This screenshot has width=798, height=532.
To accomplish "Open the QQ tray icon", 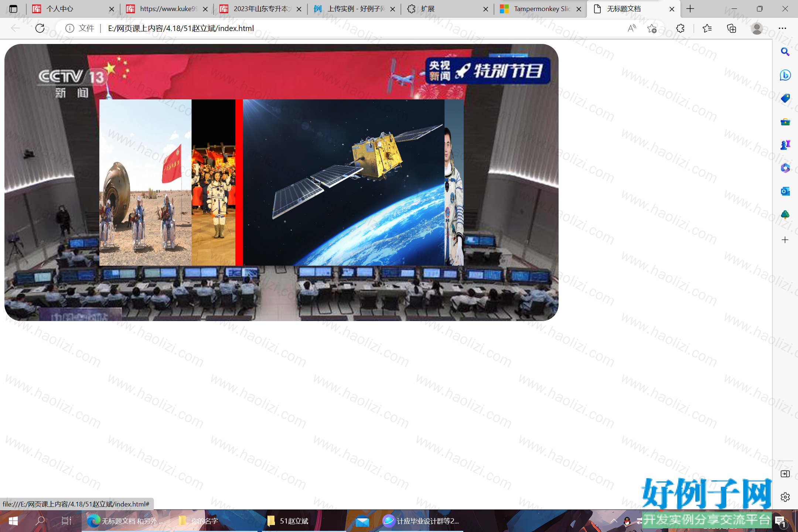I will (627, 521).
